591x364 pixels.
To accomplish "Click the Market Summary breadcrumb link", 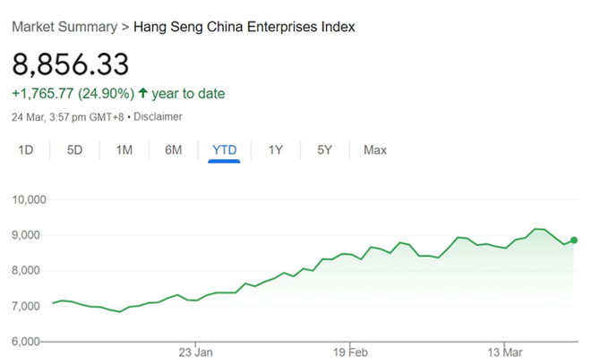I will [63, 27].
